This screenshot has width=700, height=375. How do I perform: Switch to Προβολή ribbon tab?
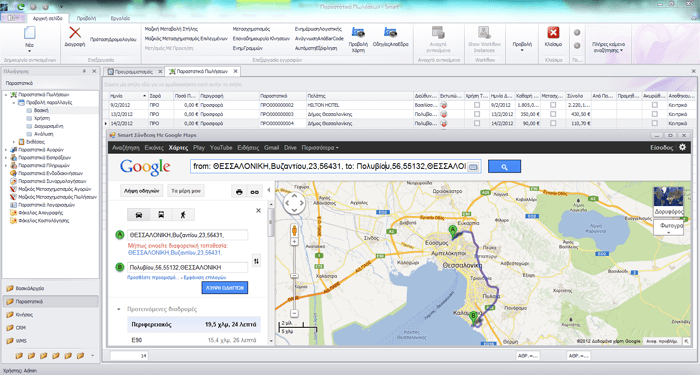tap(86, 18)
